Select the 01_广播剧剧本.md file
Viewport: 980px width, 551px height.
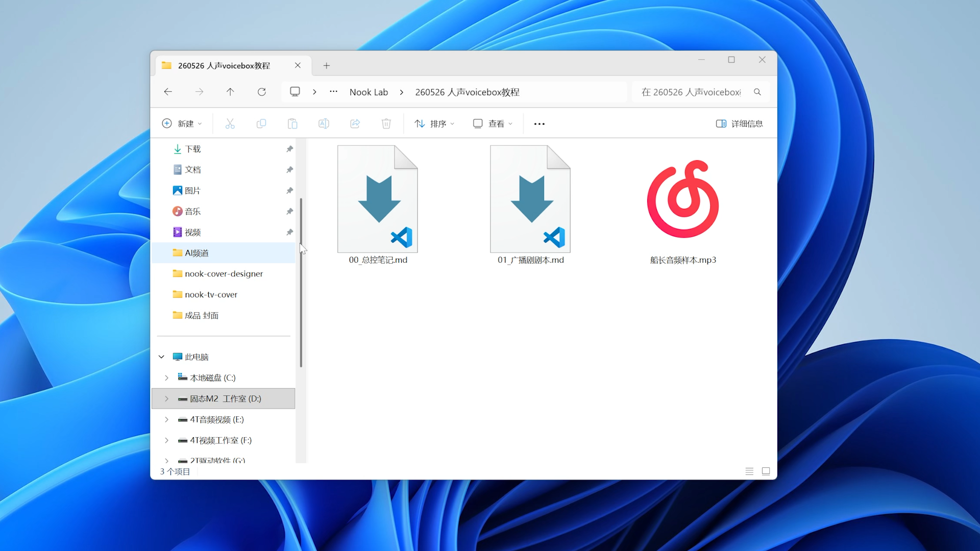530,205
